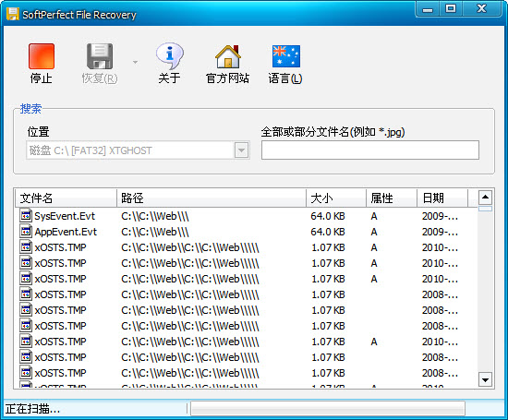Click the scan progress bar in status bar
This screenshot has width=508, height=420.
pyautogui.click(x=328, y=408)
